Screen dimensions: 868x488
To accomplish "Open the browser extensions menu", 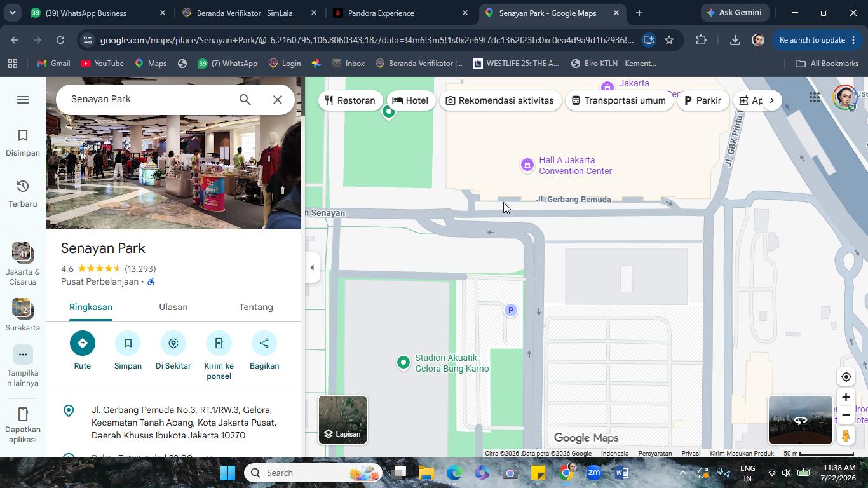I will [701, 40].
